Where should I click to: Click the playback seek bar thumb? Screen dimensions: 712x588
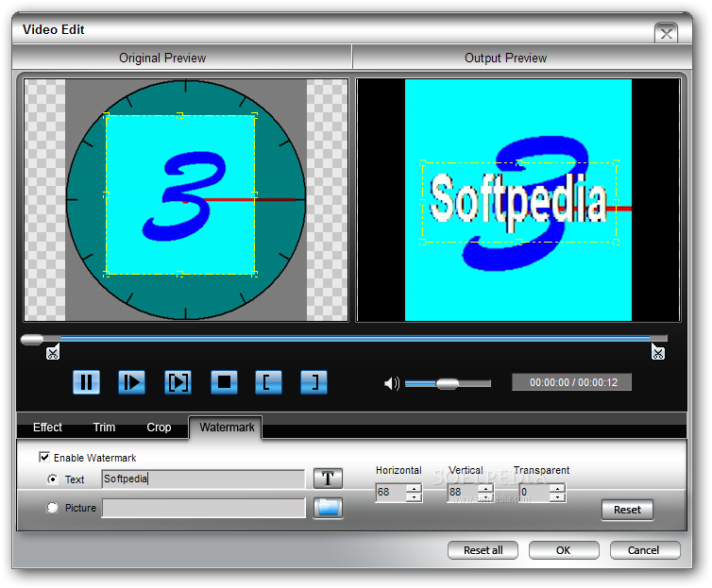[32, 339]
